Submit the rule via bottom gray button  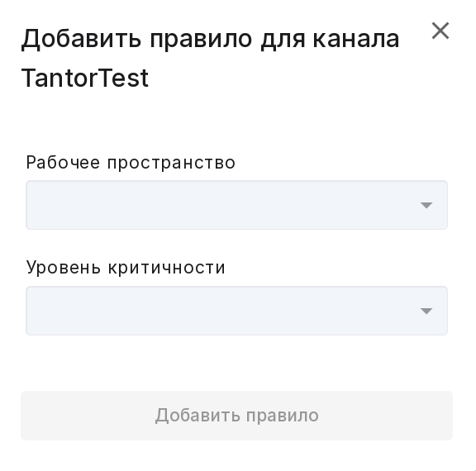click(x=237, y=416)
